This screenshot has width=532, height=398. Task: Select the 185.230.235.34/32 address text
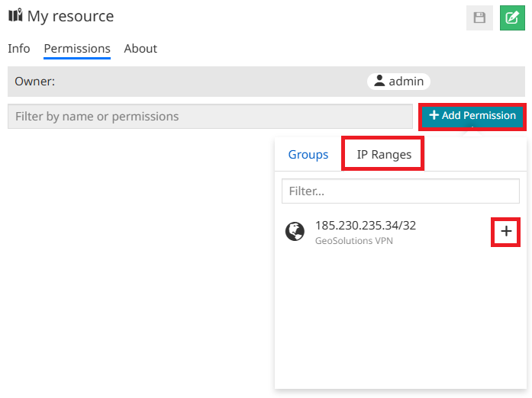click(366, 226)
